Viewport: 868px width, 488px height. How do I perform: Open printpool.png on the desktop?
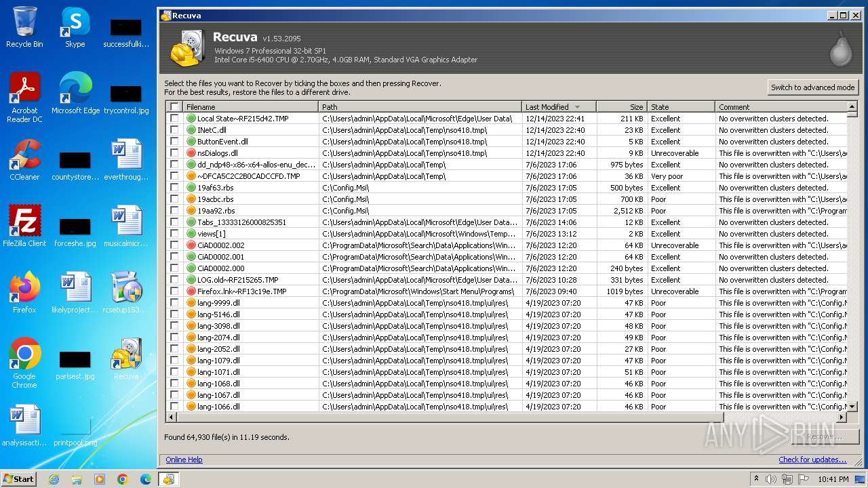click(x=75, y=432)
